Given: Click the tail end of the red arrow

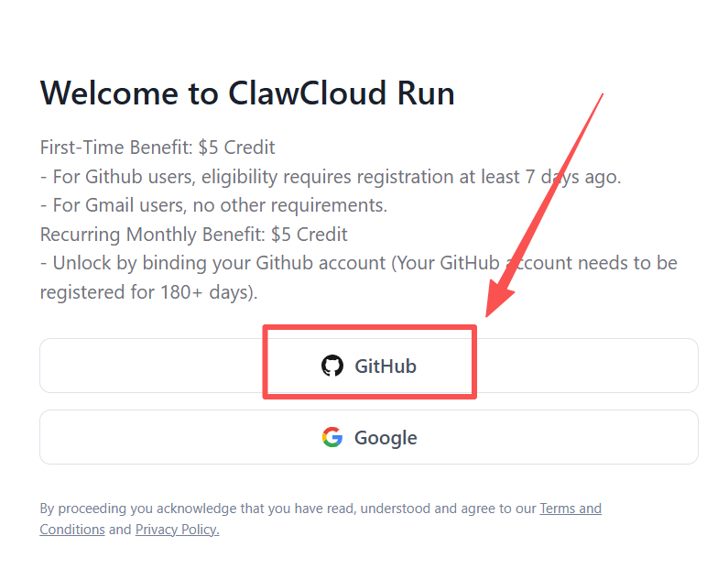Looking at the screenshot, I should (x=602, y=96).
